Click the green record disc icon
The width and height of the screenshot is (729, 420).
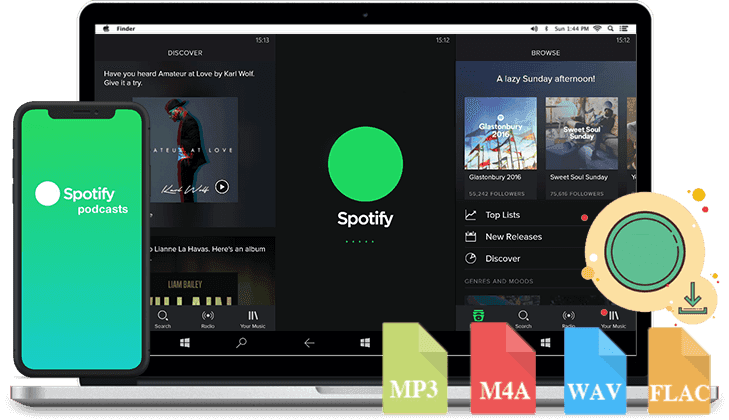[645, 252]
